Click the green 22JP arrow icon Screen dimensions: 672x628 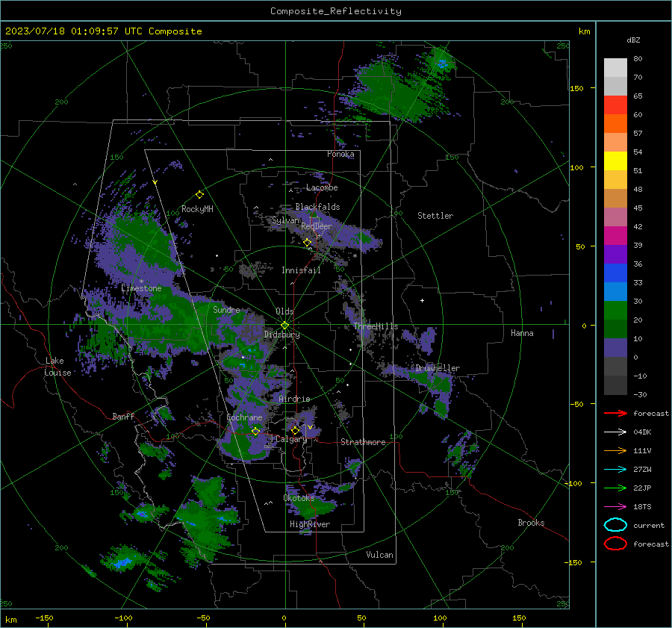click(x=615, y=488)
